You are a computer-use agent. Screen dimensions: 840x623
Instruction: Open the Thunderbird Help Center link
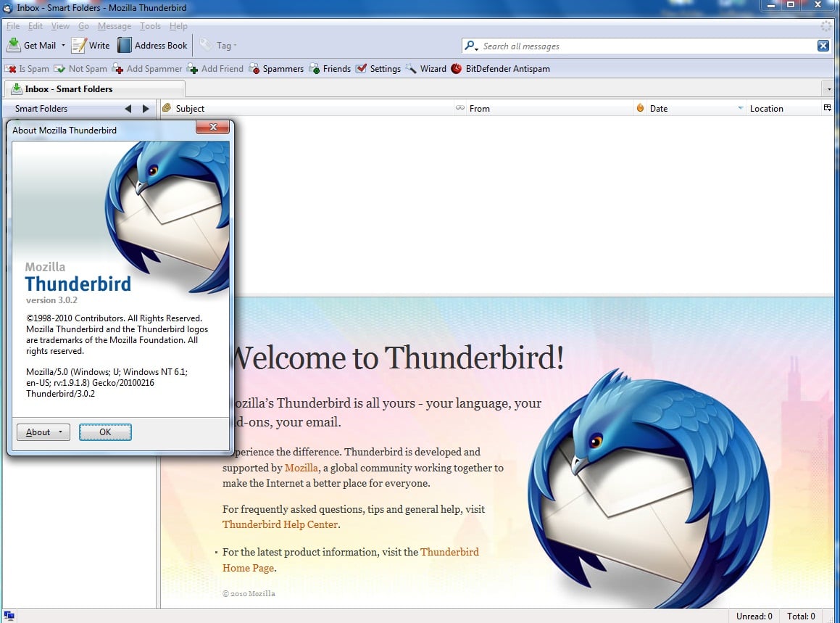pyautogui.click(x=280, y=524)
